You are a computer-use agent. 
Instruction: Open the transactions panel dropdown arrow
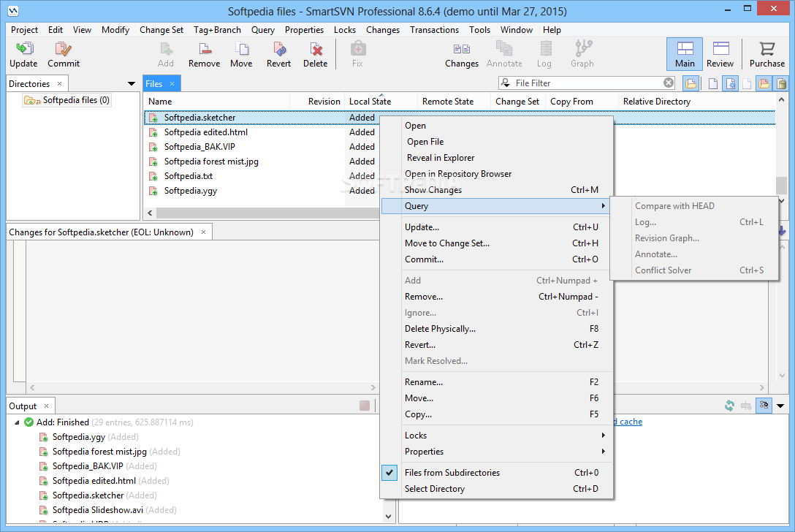[781, 406]
